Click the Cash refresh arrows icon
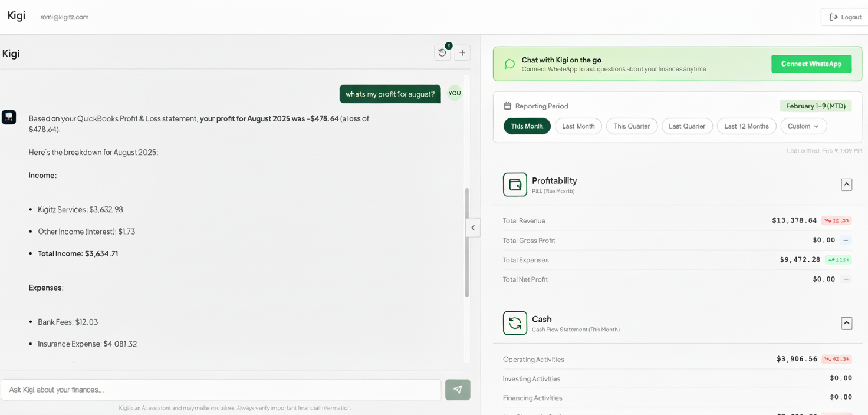Viewport: 868px width, 415px height. click(515, 323)
